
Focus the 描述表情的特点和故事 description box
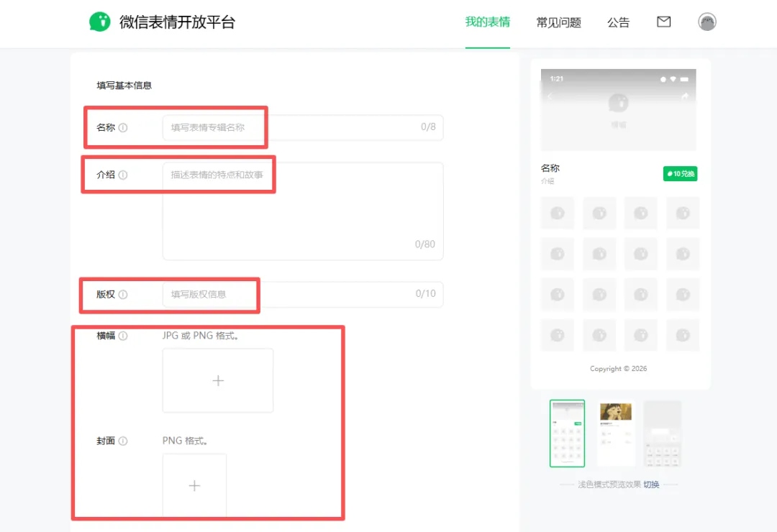click(303, 211)
